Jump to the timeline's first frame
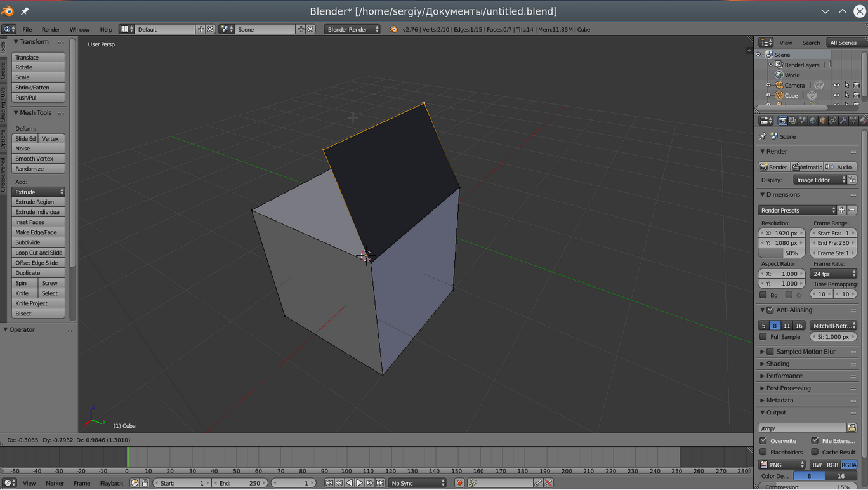The width and height of the screenshot is (868, 490). point(329,483)
